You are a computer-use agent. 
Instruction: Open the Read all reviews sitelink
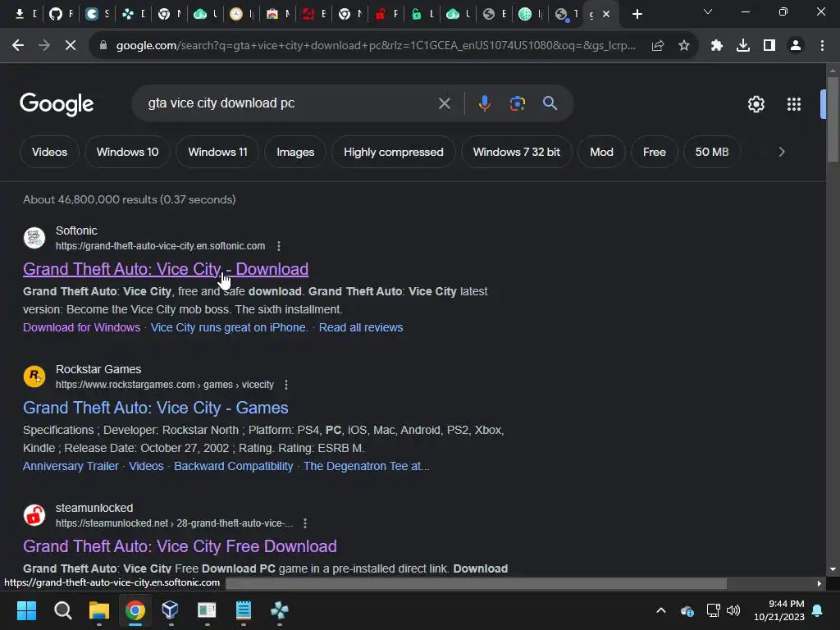[361, 327]
